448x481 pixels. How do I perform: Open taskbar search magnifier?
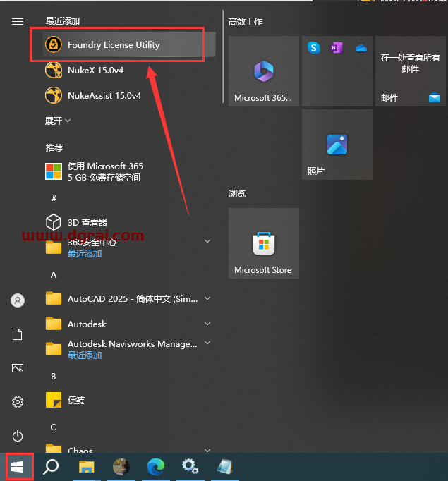click(x=51, y=467)
